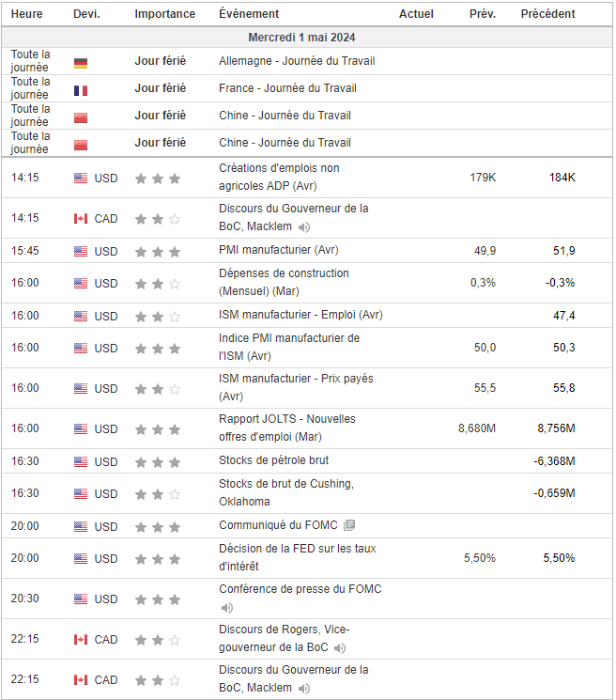Sort by the Heure column header
This screenshot has height=700, width=616.
(x=26, y=14)
